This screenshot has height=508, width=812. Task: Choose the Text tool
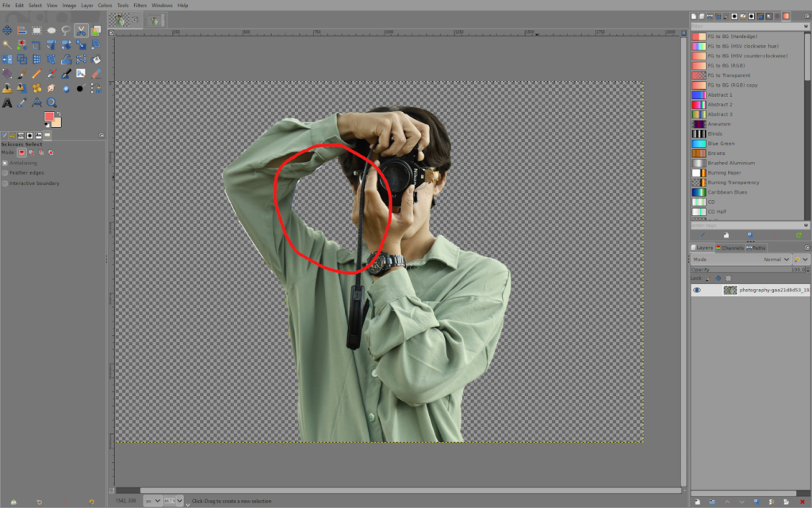tap(7, 102)
